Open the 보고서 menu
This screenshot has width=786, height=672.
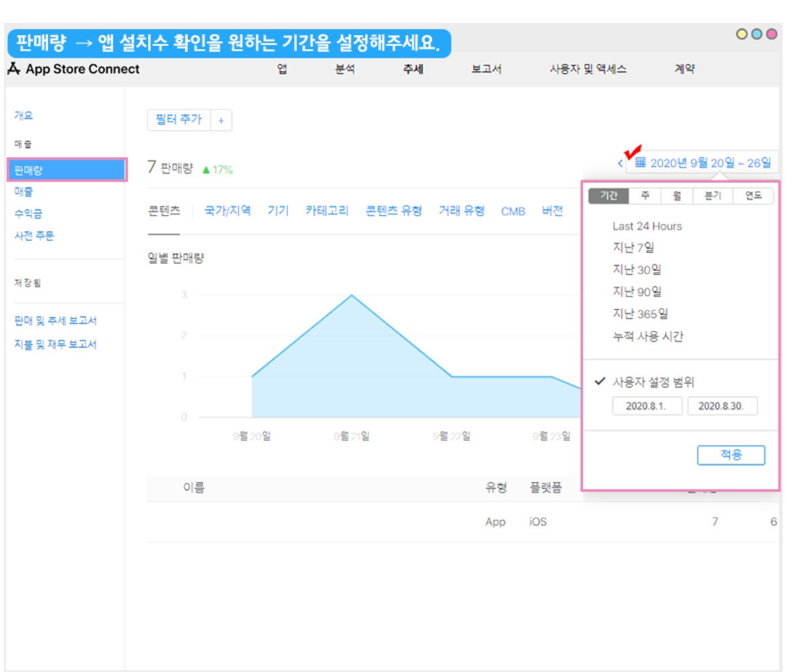(x=486, y=69)
